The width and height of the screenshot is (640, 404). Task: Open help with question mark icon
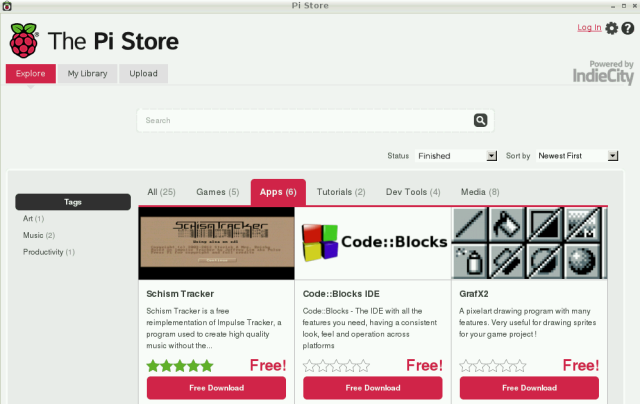tap(628, 28)
